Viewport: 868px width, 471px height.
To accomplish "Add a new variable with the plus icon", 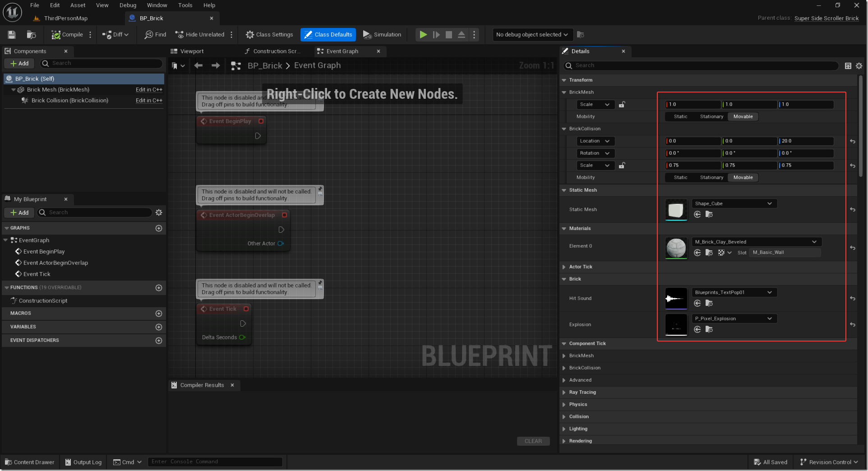I will 159,327.
